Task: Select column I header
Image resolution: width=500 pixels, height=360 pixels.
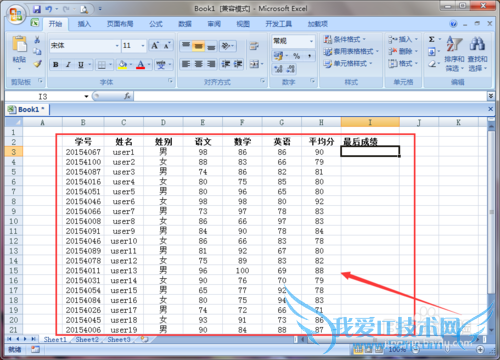Action: (x=370, y=122)
